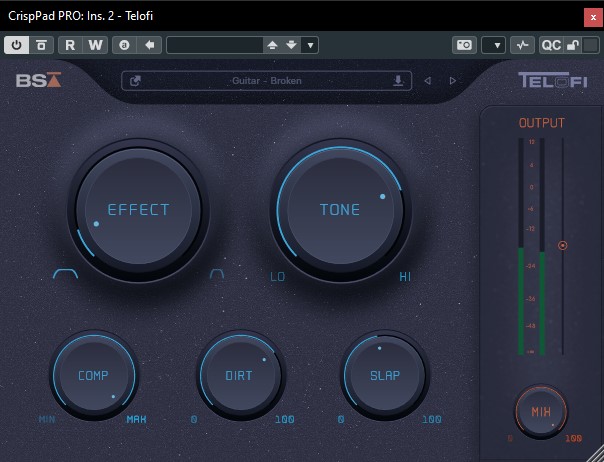Click the BSA logo

[39, 80]
